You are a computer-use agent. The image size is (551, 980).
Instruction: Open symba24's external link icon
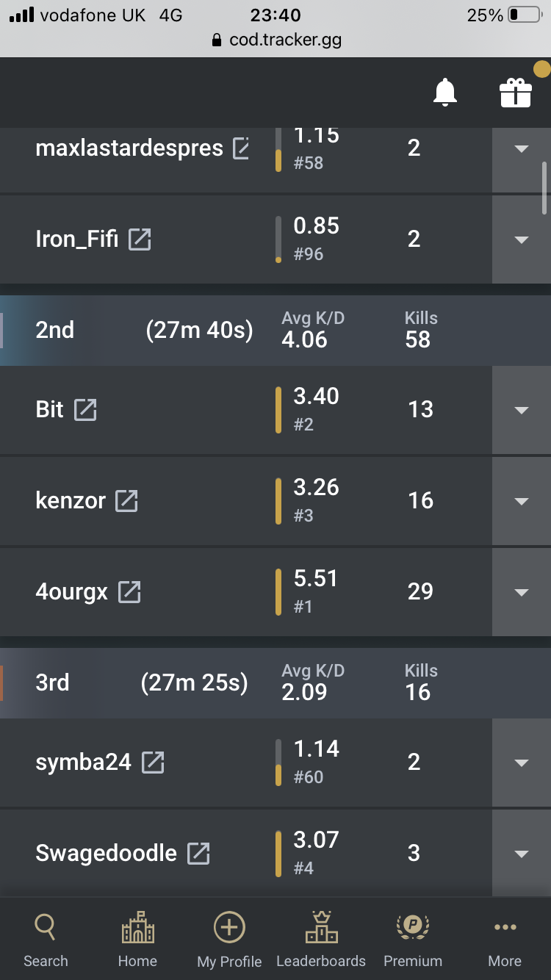pos(153,762)
